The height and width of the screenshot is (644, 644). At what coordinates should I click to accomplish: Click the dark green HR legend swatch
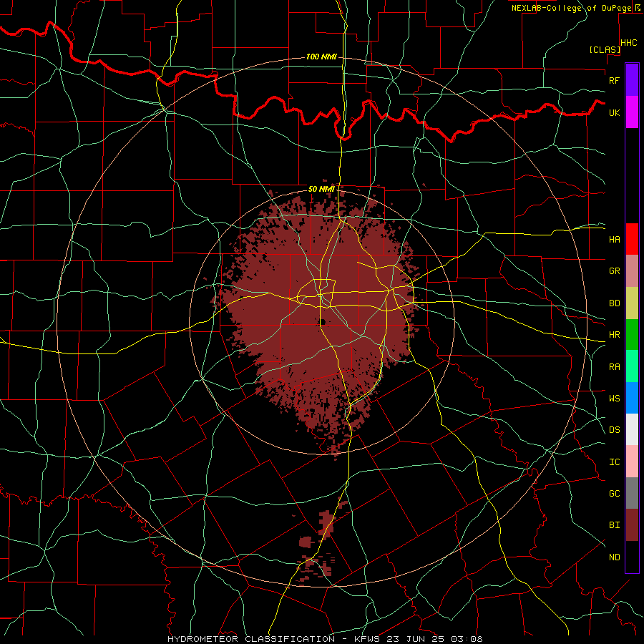click(632, 335)
